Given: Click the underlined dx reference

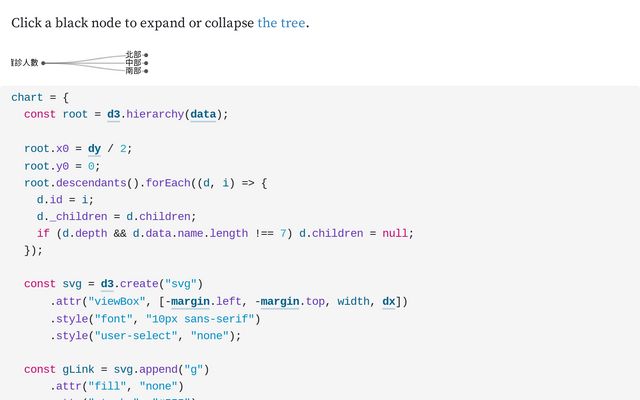Looking at the screenshot, I should [x=389, y=301].
